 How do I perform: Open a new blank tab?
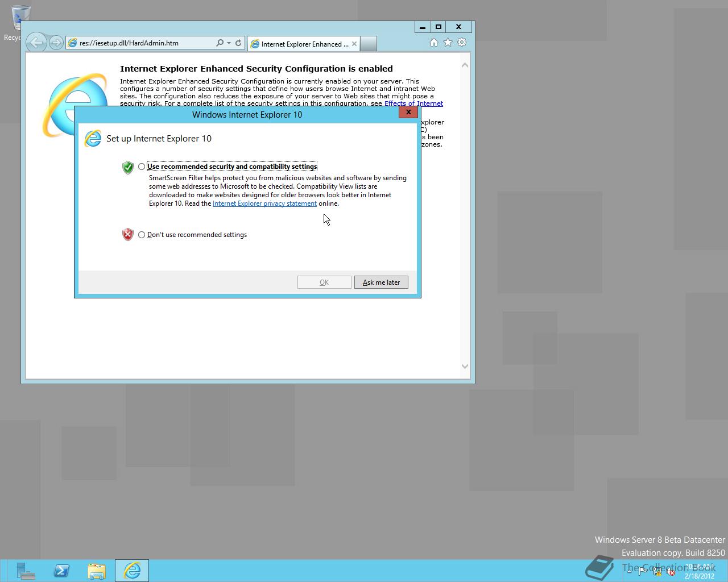point(369,44)
